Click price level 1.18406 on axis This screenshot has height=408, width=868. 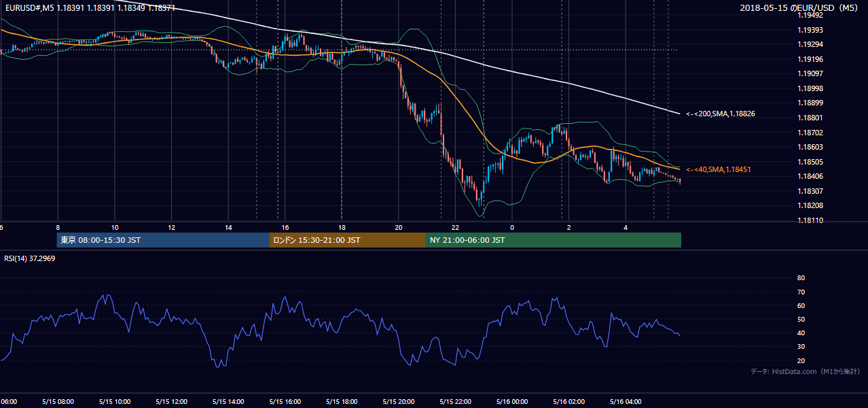(810, 176)
